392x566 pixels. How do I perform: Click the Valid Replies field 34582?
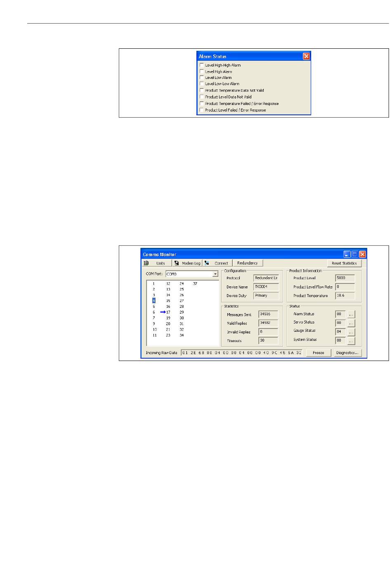point(268,323)
